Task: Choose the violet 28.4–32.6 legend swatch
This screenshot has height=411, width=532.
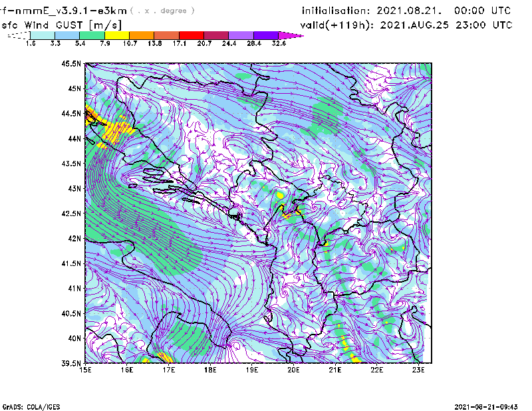Action: (267, 35)
